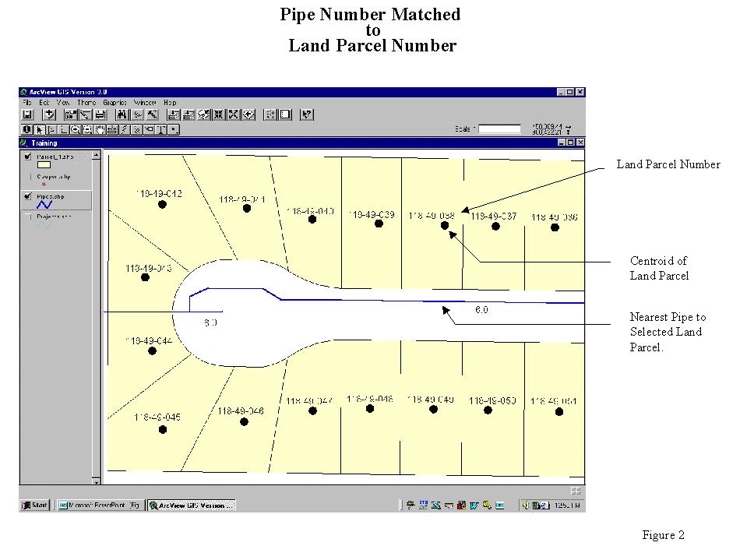Screen dimensions: 747x560
Task: Switch to Microsoft PowerPoint taskbar button
Action: [101, 505]
